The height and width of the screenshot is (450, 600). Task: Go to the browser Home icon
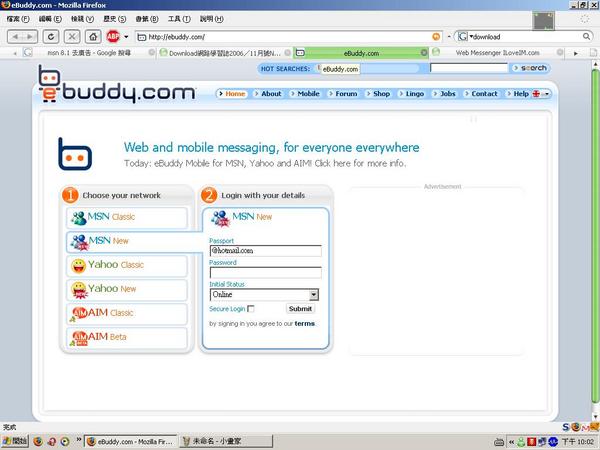coord(93,37)
